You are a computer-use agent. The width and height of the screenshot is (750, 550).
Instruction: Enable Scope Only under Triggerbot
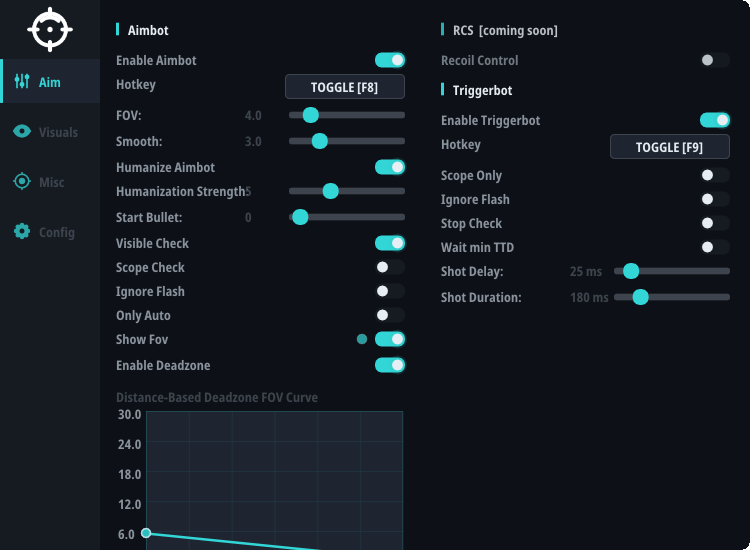tap(715, 175)
